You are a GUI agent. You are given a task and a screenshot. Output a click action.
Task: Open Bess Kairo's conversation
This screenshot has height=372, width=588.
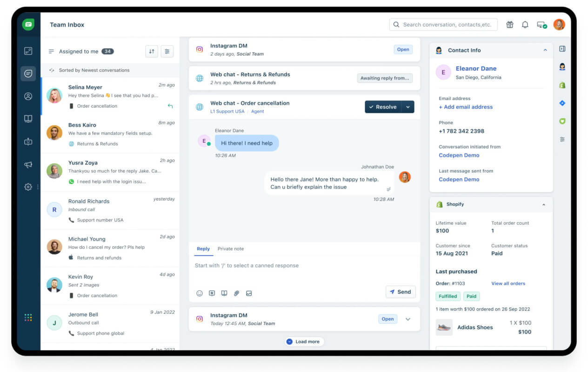[110, 134]
